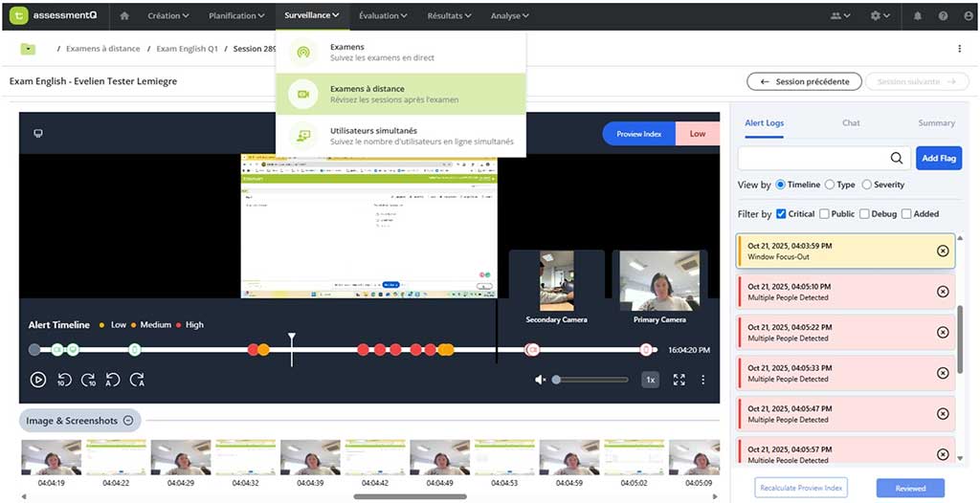Image resolution: width=980 pixels, height=503 pixels.
Task: Click the Proview Index button
Action: point(638,134)
